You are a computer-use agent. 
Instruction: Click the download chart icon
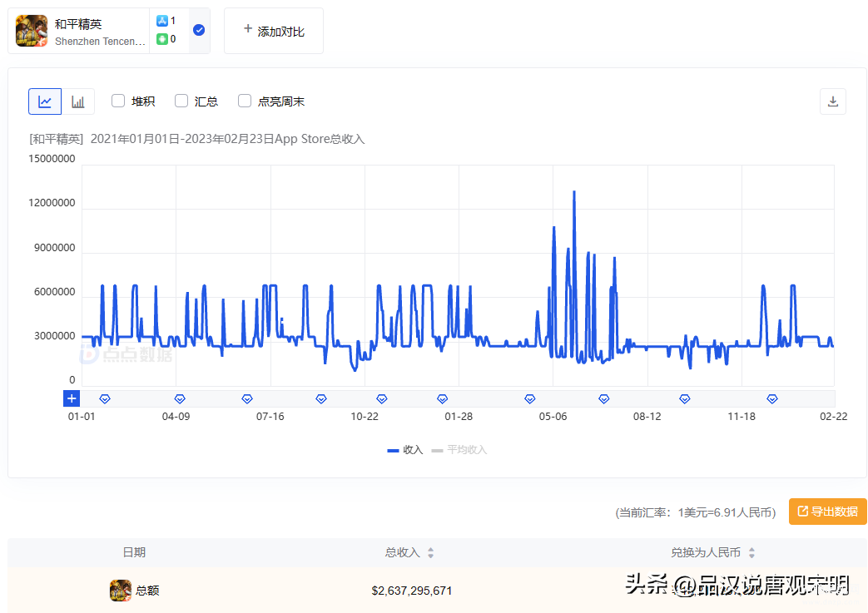pos(832,101)
